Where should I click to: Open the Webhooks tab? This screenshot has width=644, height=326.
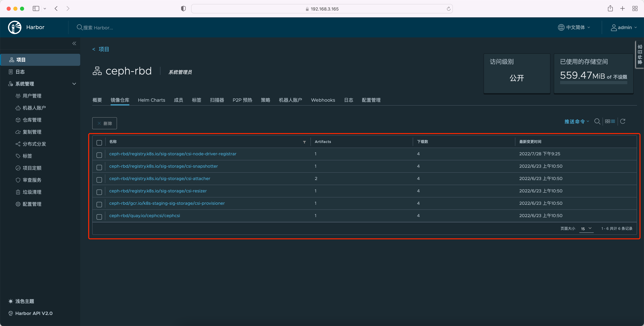point(323,100)
